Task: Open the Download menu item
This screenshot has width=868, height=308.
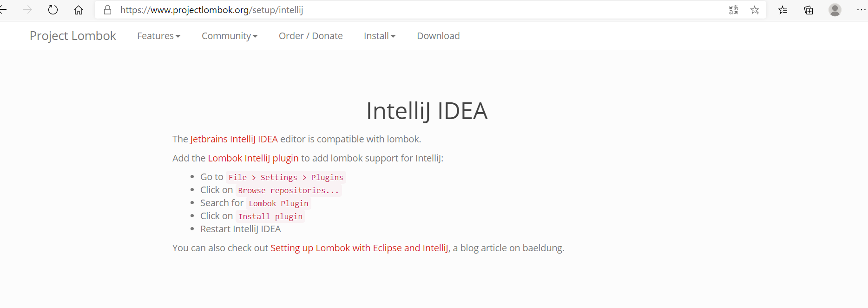Action: point(438,35)
